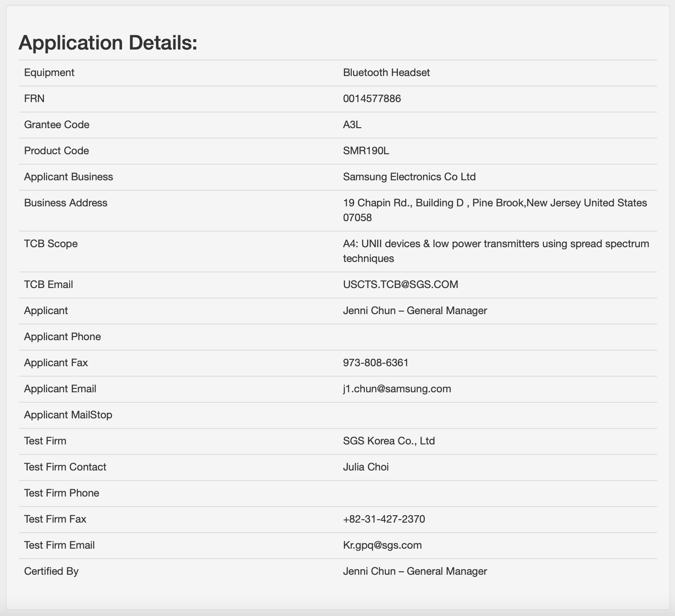Click the email Kr.gpq@sgs.com

[382, 545]
